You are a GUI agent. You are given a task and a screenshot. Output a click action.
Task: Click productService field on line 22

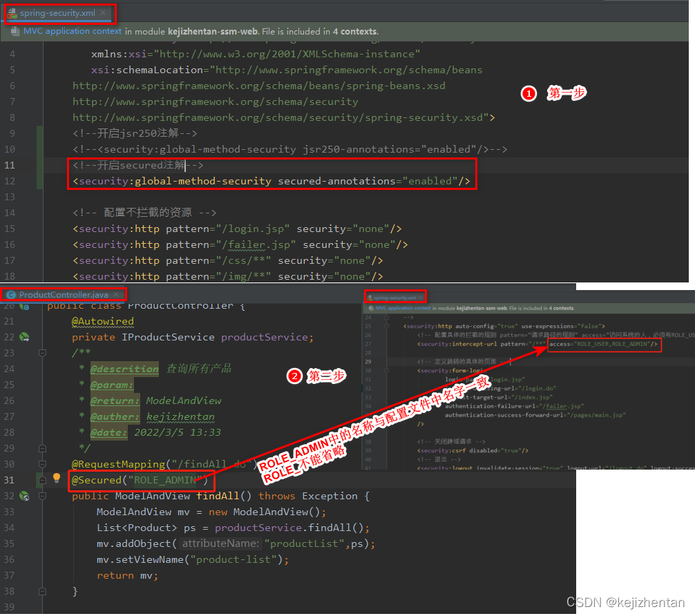coord(265,337)
